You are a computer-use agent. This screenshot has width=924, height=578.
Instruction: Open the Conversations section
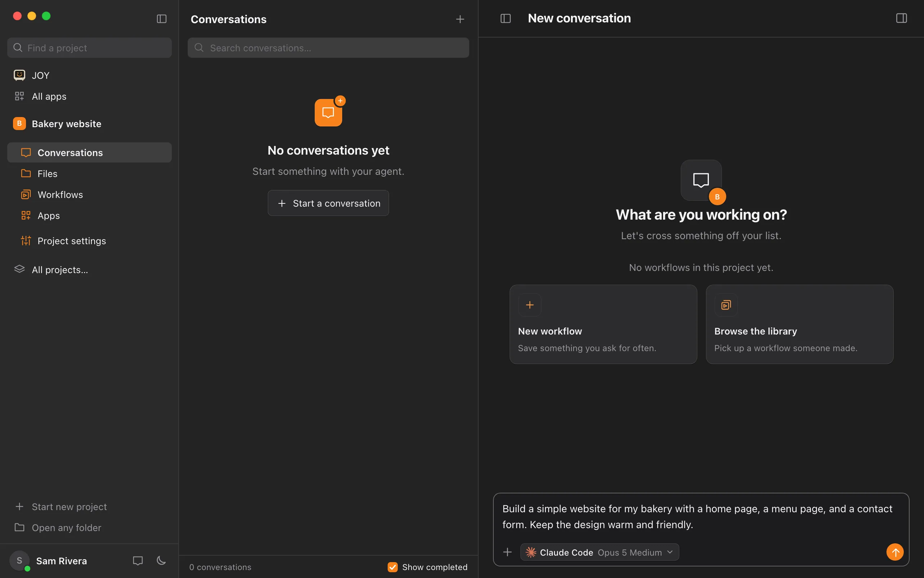90,152
